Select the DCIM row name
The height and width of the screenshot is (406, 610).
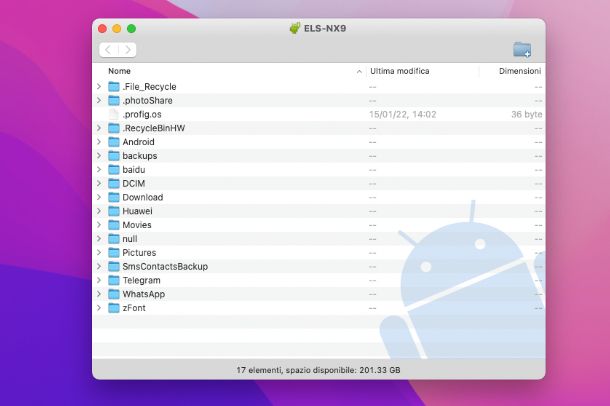133,183
